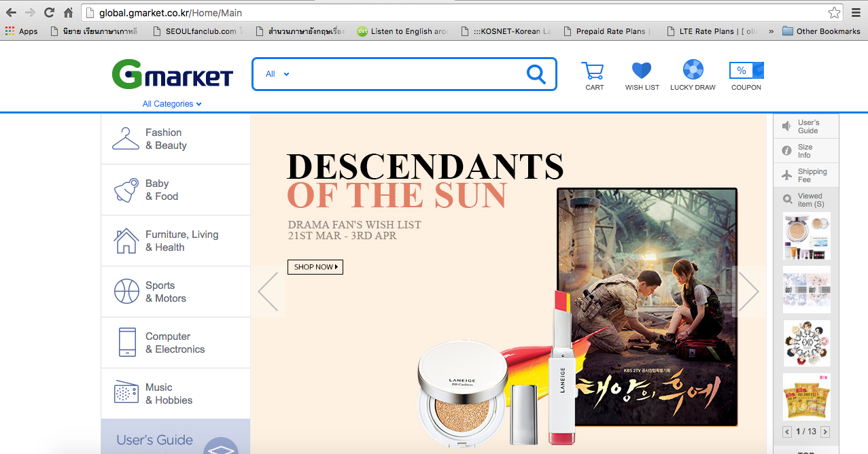Open the EXO group viewed item thumbnail

[x=807, y=343]
